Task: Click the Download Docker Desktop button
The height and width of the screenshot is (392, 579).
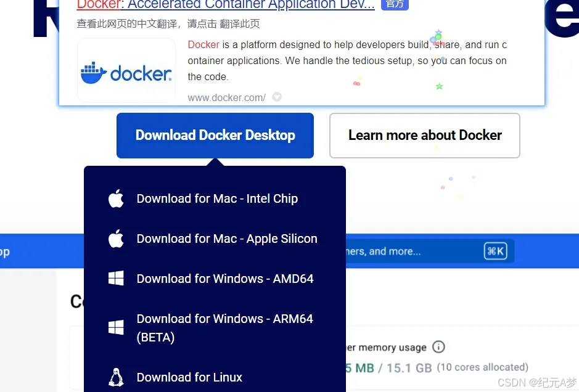Action: point(215,136)
